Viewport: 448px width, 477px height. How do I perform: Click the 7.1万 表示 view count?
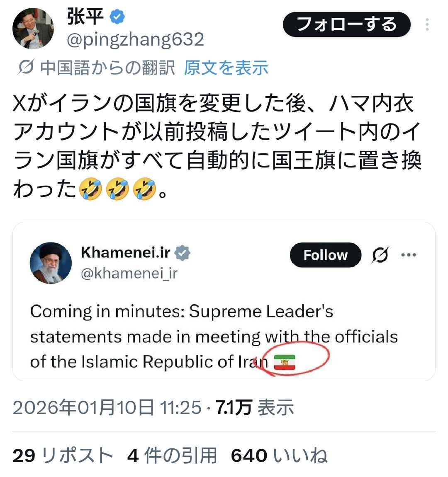point(255,408)
